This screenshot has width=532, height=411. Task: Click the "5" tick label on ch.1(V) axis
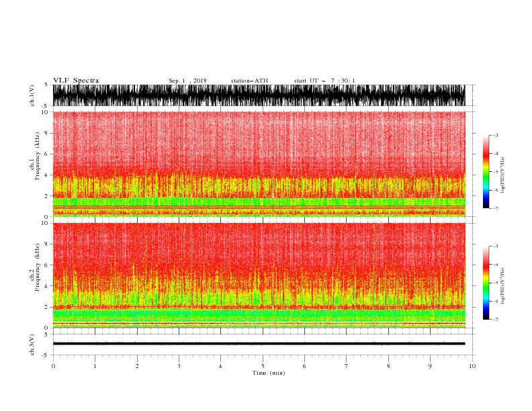click(x=47, y=85)
